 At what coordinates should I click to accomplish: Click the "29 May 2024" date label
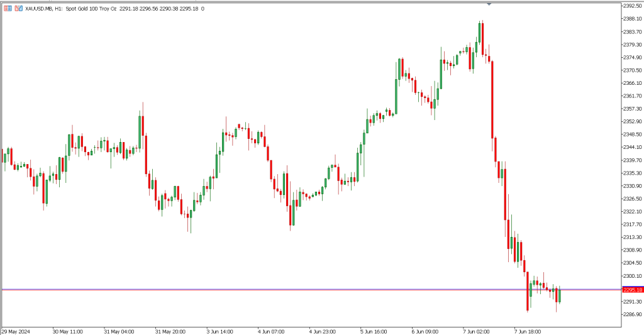point(16,331)
